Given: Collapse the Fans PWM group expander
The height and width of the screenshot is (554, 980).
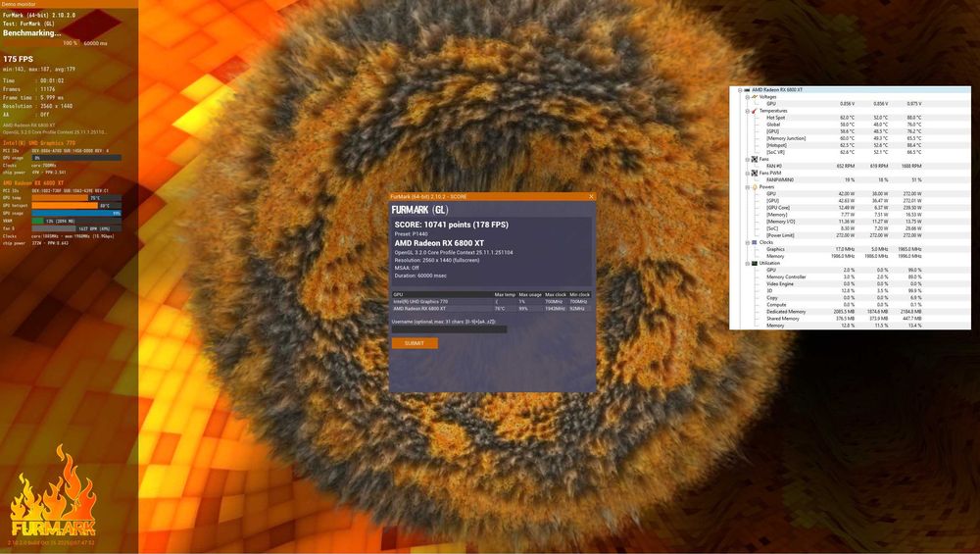Looking at the screenshot, I should coord(748,174).
